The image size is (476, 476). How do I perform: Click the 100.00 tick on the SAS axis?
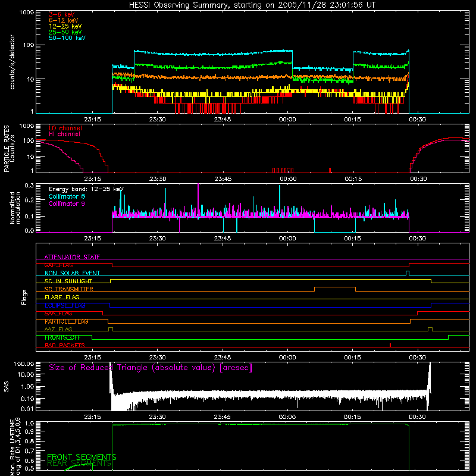[x=24, y=364]
